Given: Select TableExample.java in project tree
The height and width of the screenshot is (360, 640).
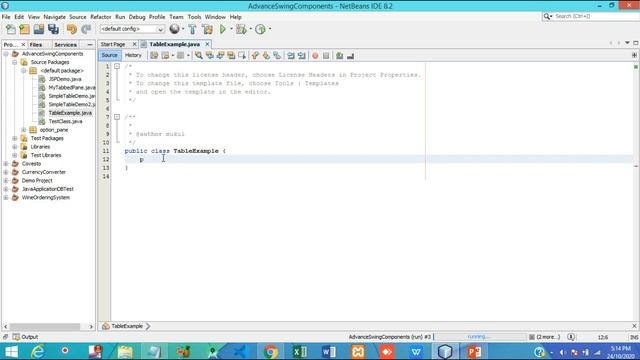Looking at the screenshot, I should tap(70, 113).
